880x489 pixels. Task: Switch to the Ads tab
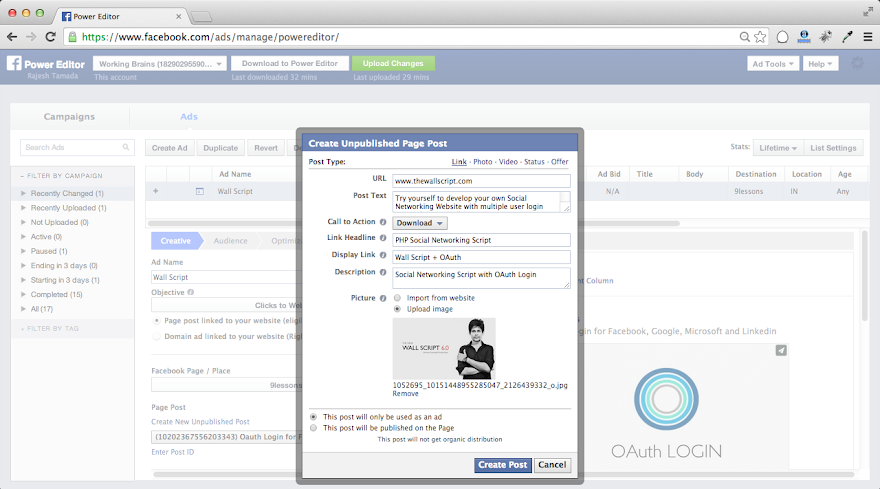(189, 117)
